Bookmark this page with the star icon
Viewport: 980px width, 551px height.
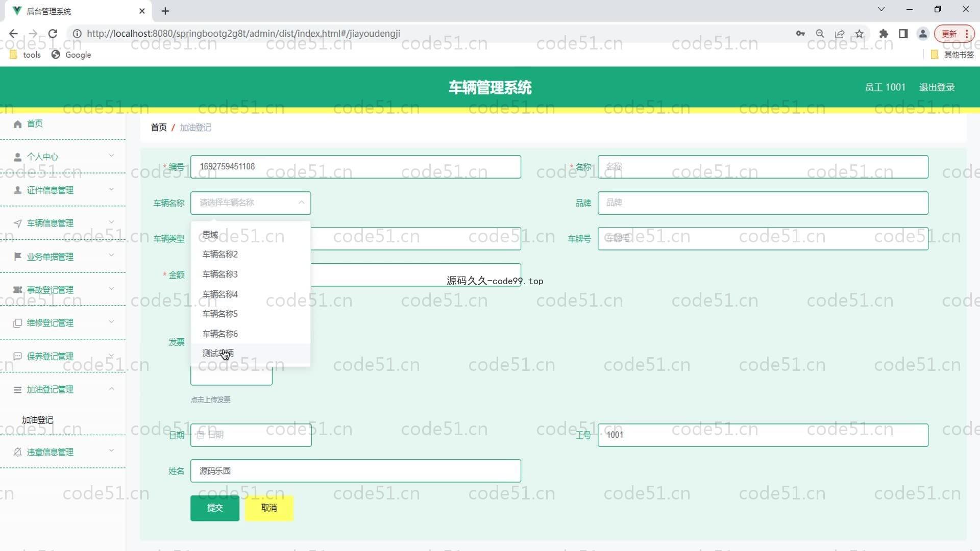tap(860, 34)
